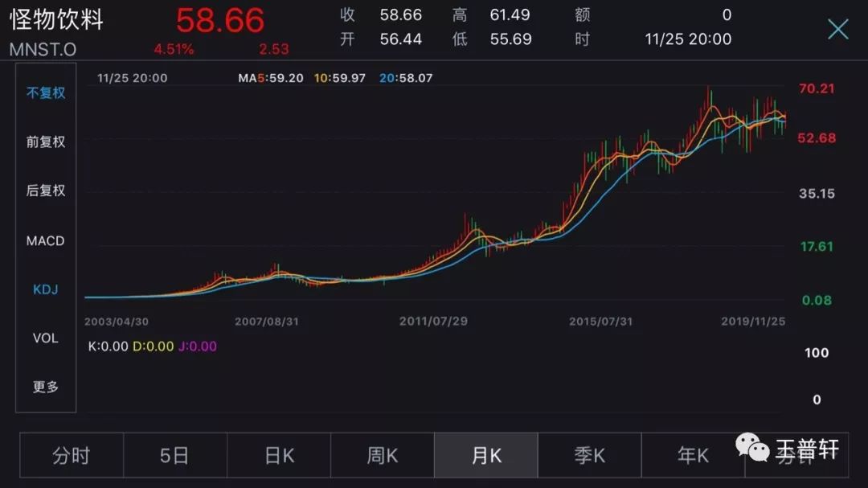Click the 4.51% change percentage

[174, 49]
